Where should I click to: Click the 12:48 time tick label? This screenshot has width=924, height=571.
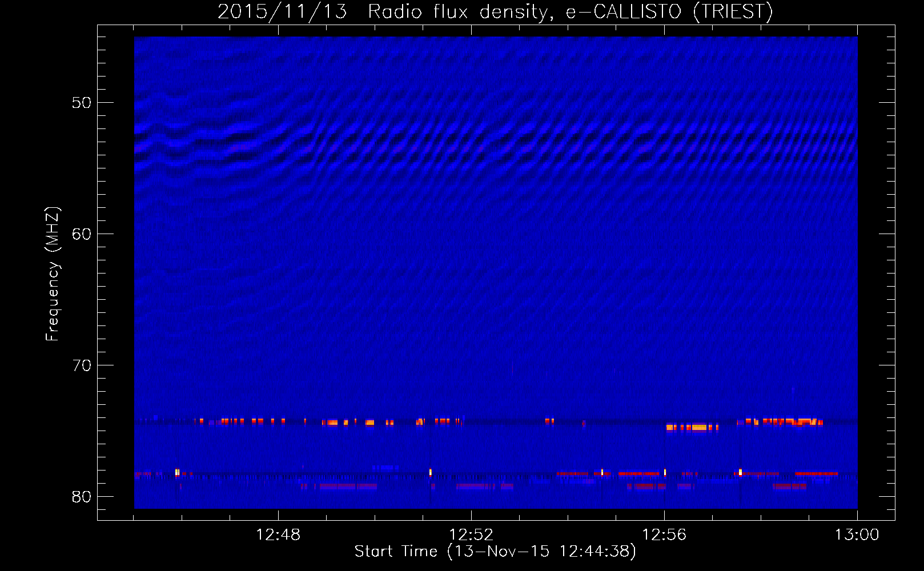278,535
